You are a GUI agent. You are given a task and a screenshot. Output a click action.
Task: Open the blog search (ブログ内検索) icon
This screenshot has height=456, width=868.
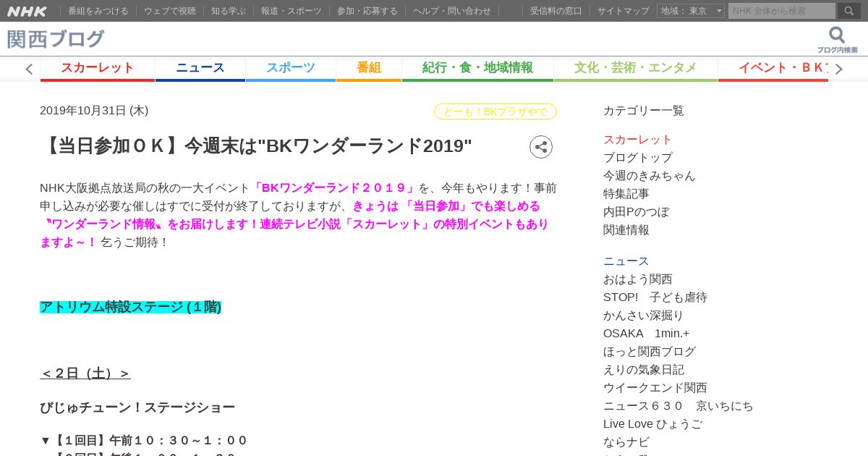coord(837,40)
